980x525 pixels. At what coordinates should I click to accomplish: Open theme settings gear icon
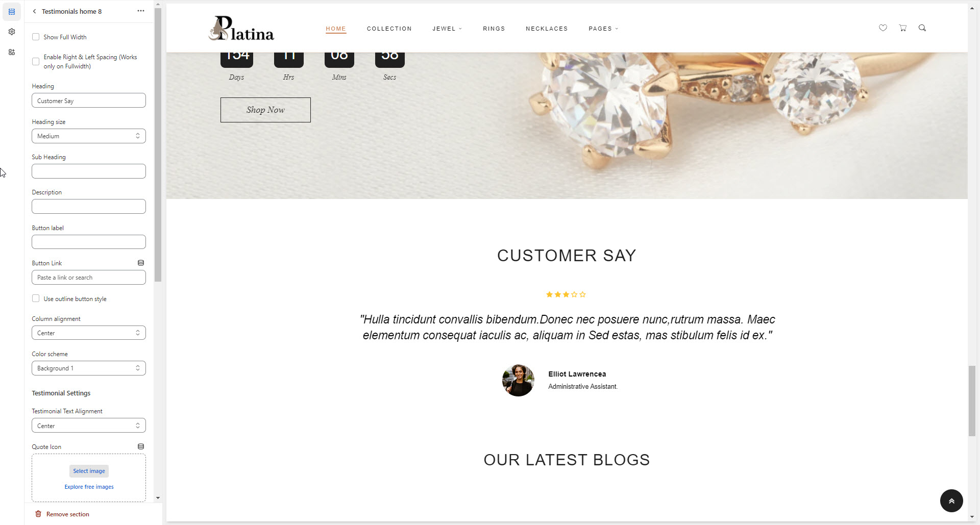coord(12,32)
